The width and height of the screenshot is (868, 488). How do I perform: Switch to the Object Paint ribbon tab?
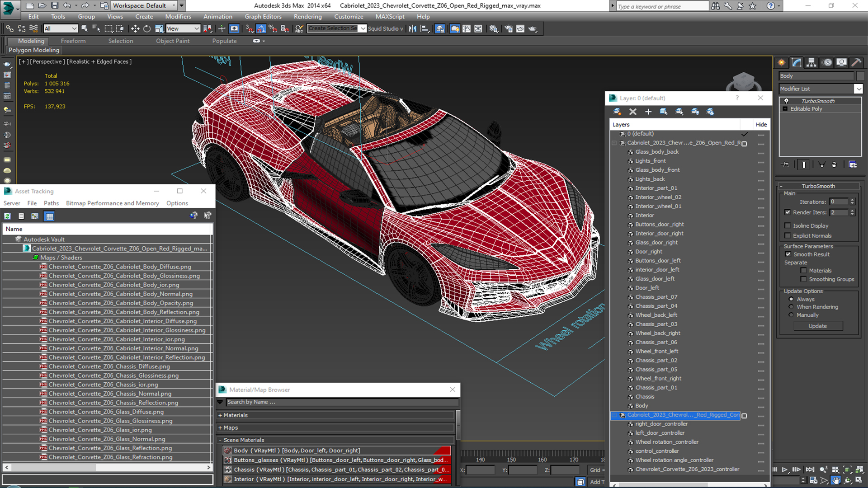click(x=173, y=41)
